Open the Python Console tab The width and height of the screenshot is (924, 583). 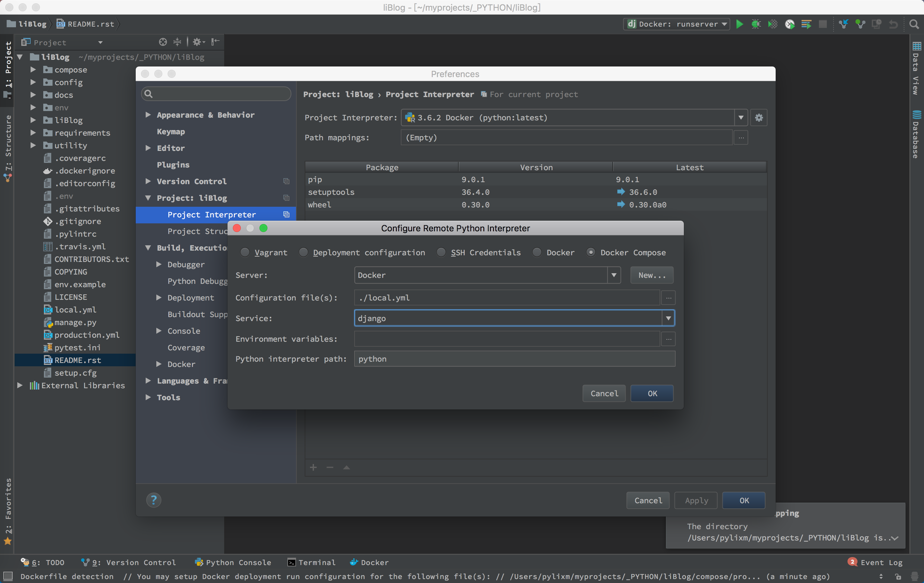(233, 562)
